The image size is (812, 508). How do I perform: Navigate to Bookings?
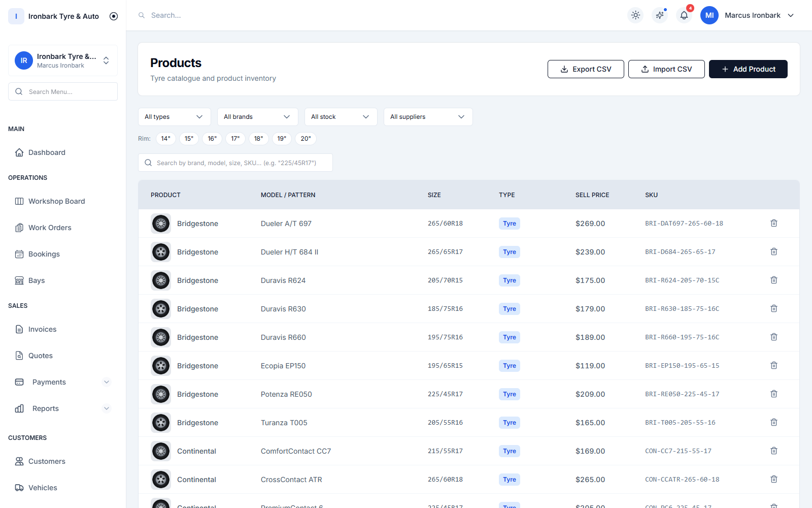pyautogui.click(x=63, y=254)
